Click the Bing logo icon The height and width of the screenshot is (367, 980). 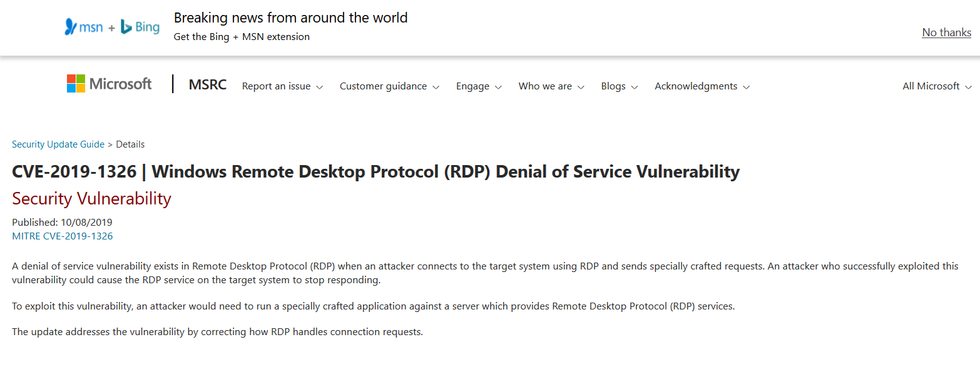pyautogui.click(x=126, y=26)
